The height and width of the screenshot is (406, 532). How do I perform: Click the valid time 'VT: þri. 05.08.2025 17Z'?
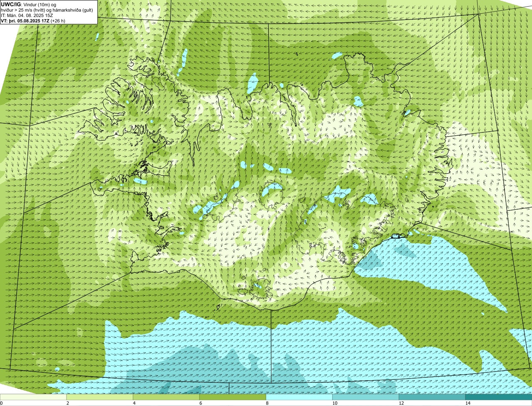coord(25,20)
